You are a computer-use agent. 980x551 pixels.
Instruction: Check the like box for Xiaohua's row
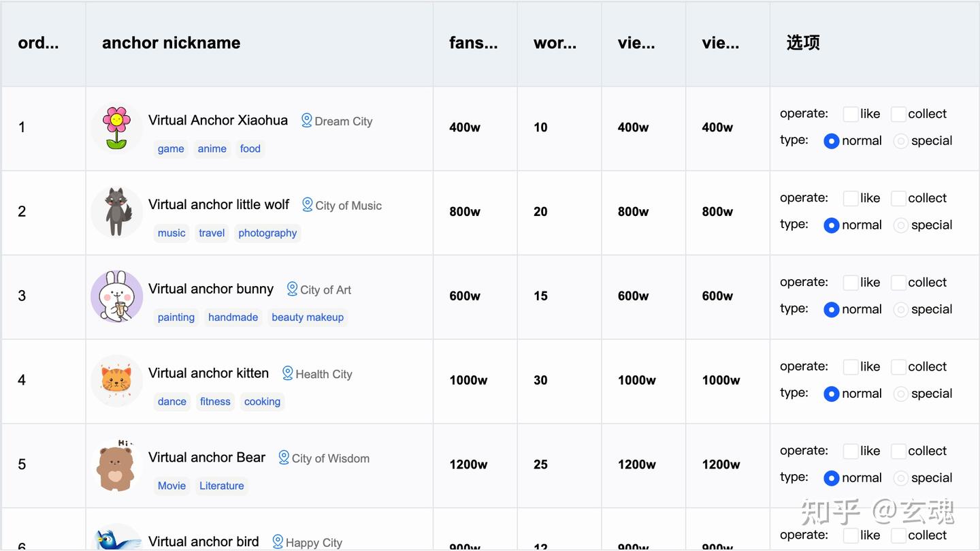[850, 114]
